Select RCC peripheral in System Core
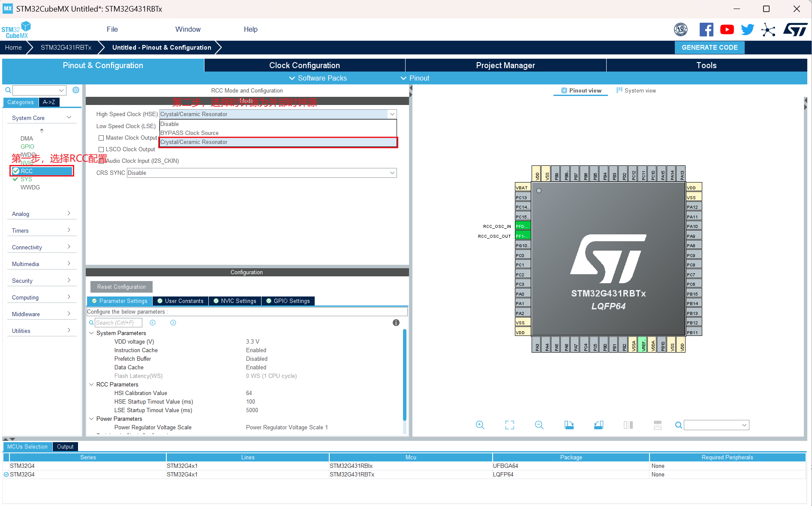The image size is (812, 506). (x=42, y=171)
